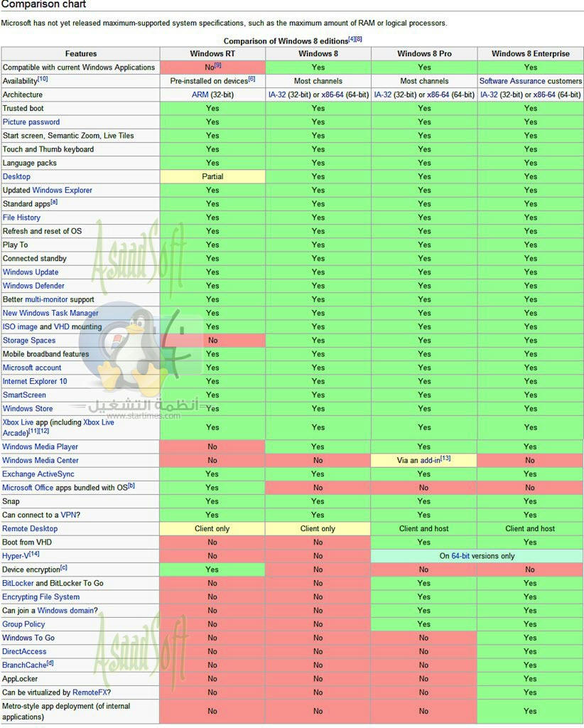The width and height of the screenshot is (584, 728).
Task: Follow the Desktop feature link
Action: click(16, 177)
